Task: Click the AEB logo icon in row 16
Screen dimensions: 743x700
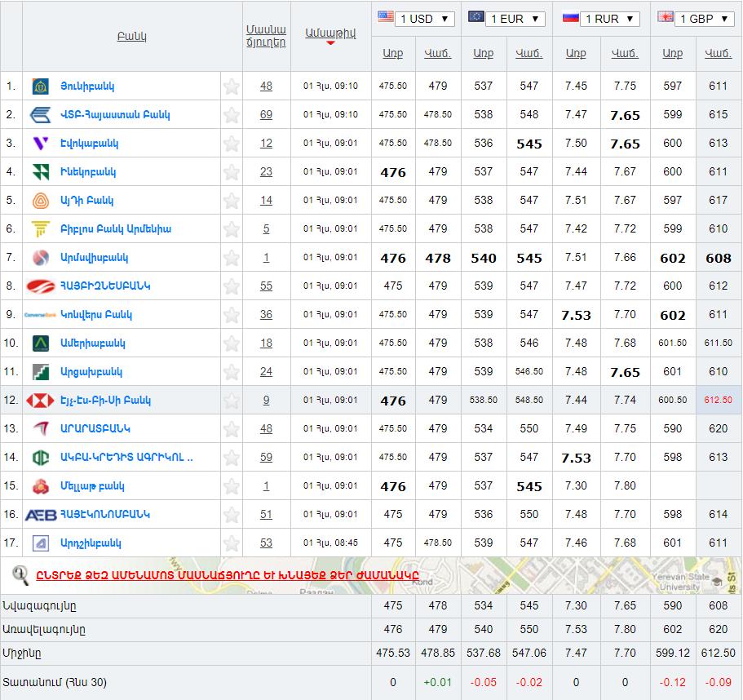Action: pyautogui.click(x=40, y=515)
